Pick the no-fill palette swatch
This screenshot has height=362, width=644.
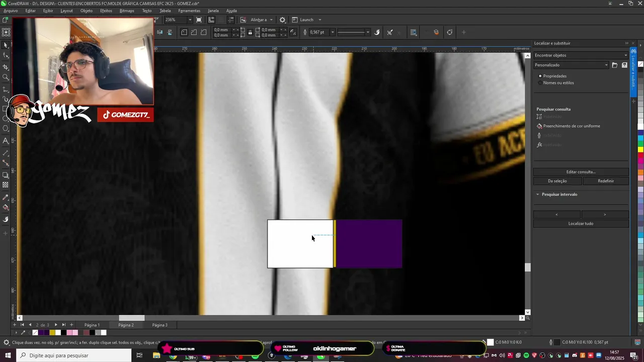coord(35,332)
